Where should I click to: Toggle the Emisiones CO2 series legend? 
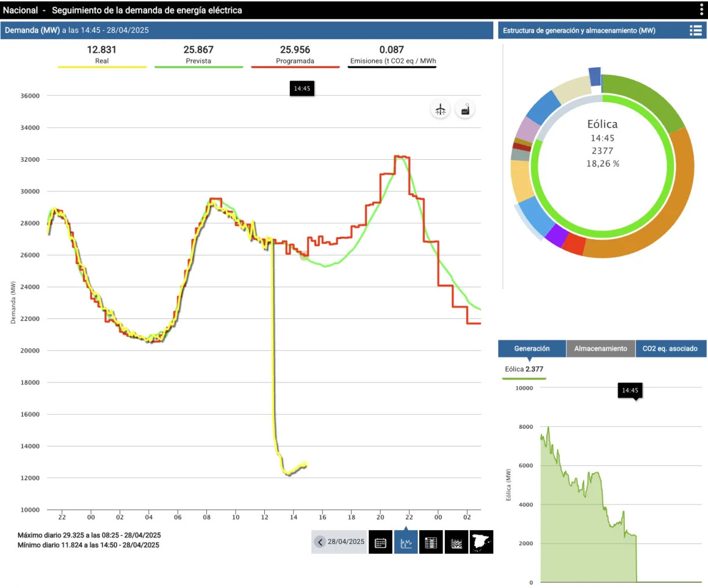click(392, 56)
